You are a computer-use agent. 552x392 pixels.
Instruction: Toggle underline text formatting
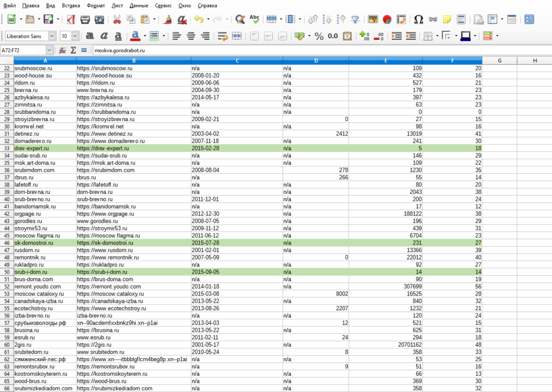click(118, 36)
